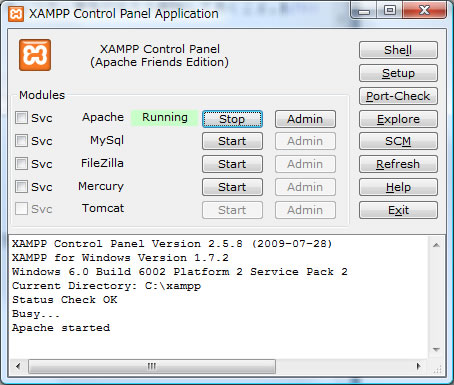The height and width of the screenshot is (385, 454).
Task: Maximize the XAMPP window
Action: [390, 11]
